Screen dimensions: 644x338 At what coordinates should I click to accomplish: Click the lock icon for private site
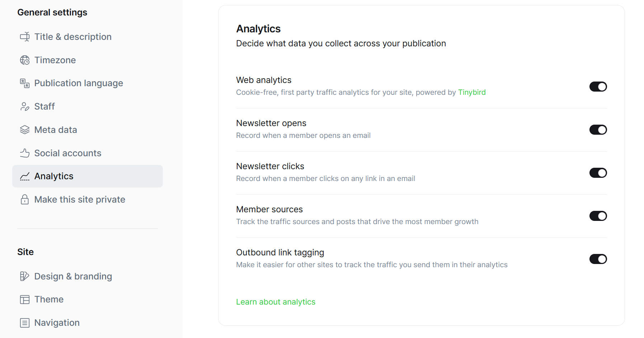[x=25, y=199]
